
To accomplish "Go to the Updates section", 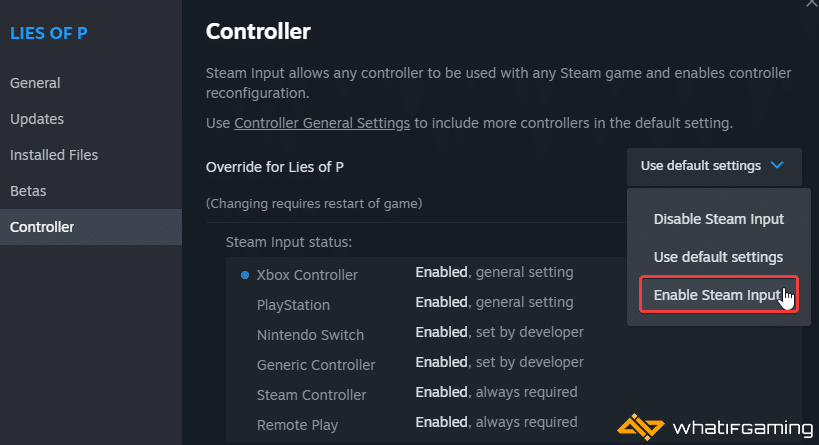I will tap(37, 119).
